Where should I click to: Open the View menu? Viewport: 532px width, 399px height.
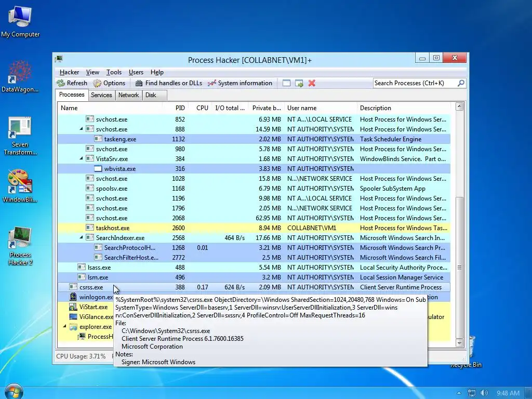tap(92, 72)
